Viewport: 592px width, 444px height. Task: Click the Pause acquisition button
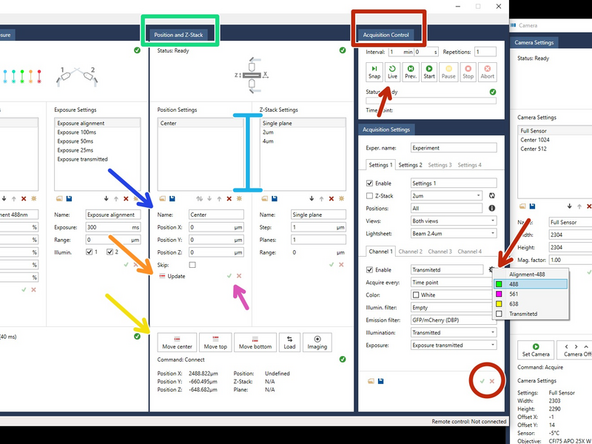[449, 72]
